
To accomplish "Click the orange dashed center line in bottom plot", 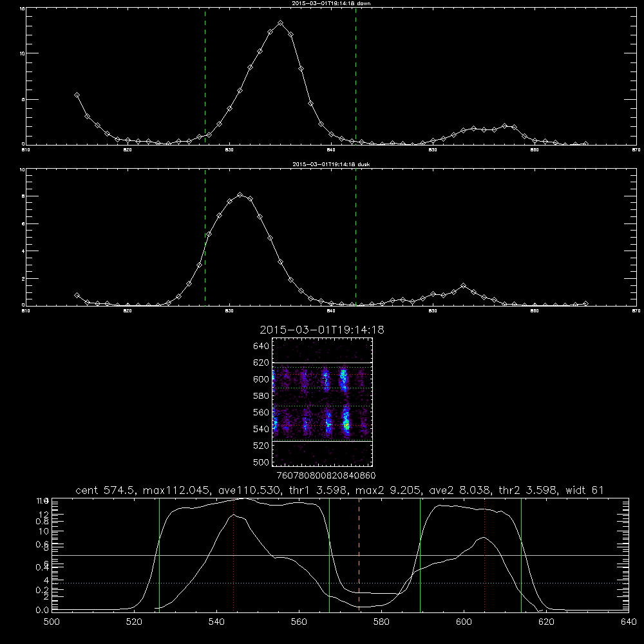I will click(x=359, y=554).
